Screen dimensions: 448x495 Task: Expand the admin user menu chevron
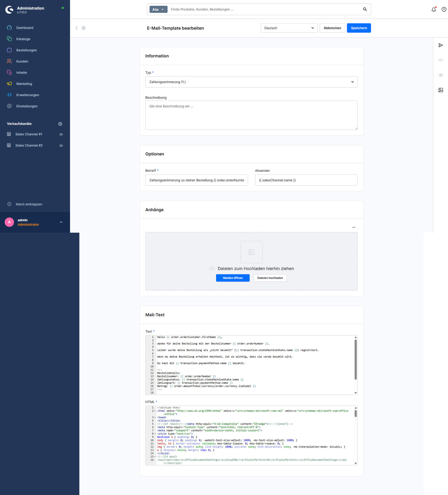point(61,222)
